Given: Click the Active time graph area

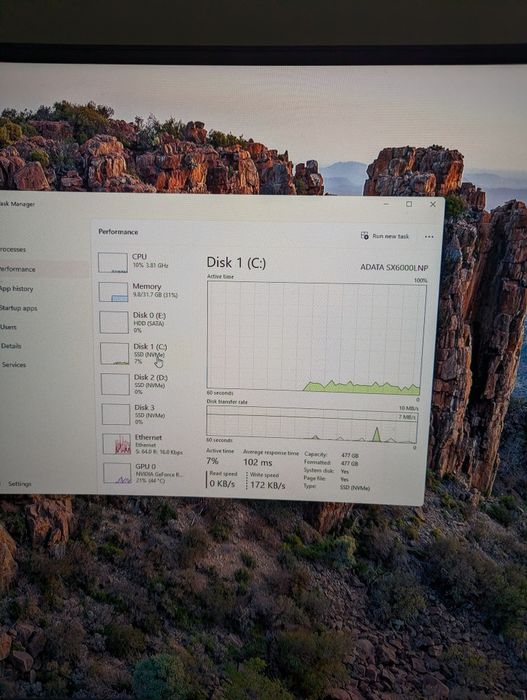Looking at the screenshot, I should pos(316,337).
